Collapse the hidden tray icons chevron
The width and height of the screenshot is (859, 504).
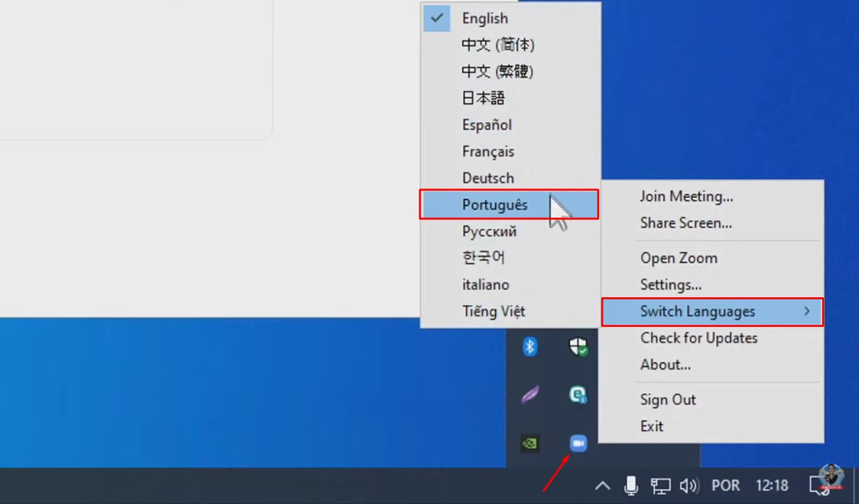point(603,485)
